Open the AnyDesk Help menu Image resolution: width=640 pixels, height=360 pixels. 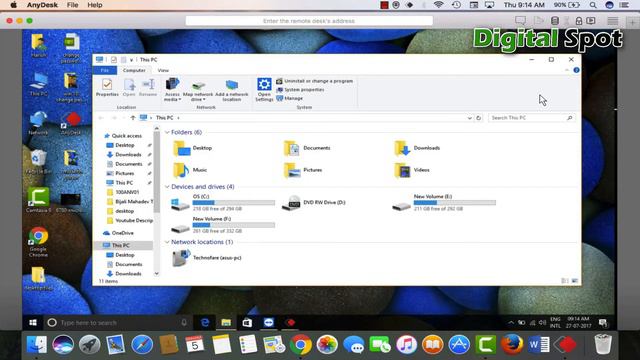click(x=95, y=5)
